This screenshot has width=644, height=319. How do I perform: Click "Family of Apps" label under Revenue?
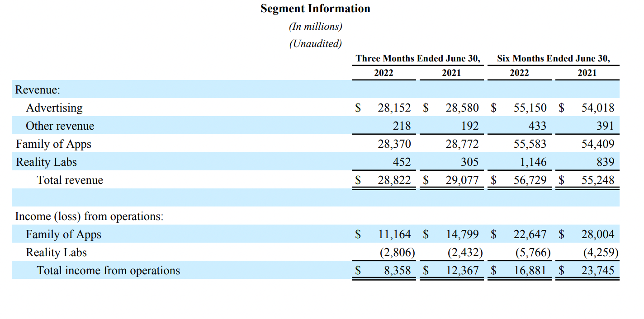point(53,144)
